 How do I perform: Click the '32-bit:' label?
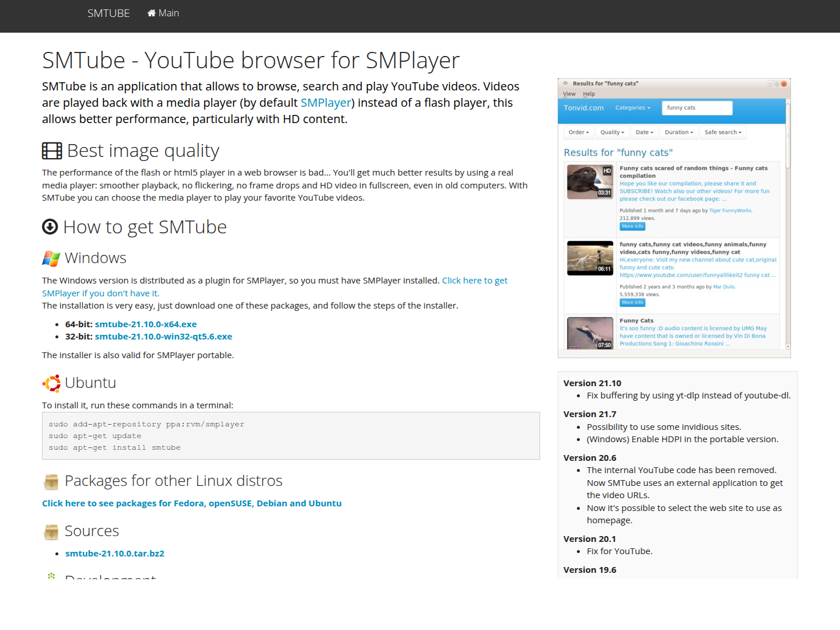coord(79,337)
